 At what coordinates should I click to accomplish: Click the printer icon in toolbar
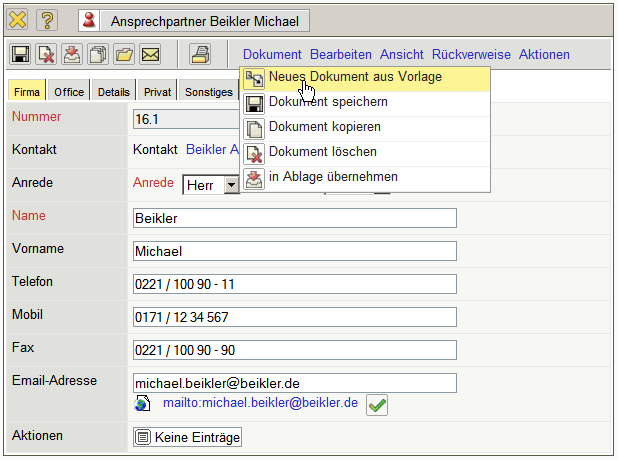pyautogui.click(x=200, y=54)
